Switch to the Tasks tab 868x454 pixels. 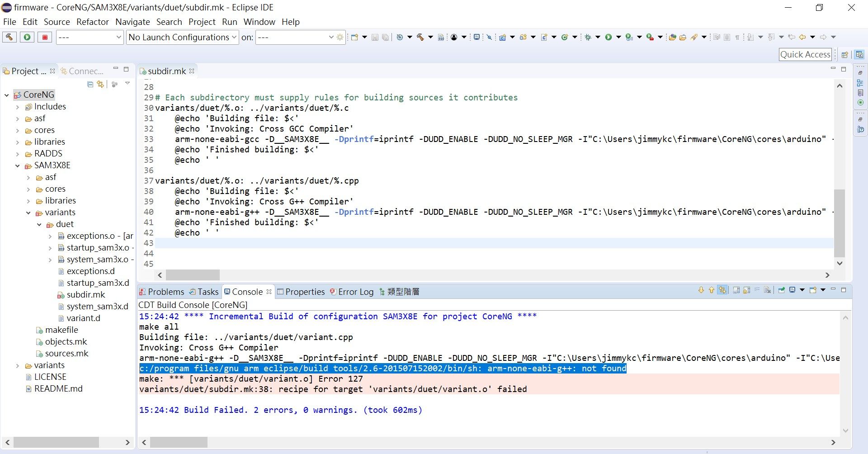coord(204,292)
